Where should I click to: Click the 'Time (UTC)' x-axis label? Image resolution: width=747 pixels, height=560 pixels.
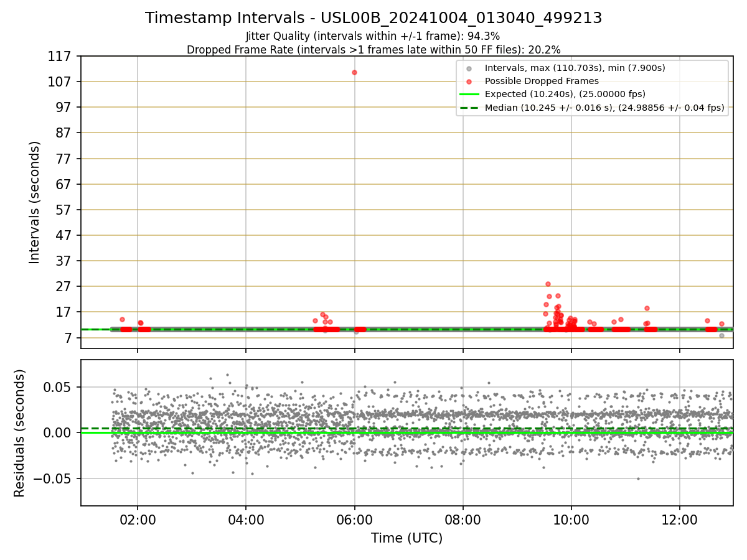[x=406, y=538]
